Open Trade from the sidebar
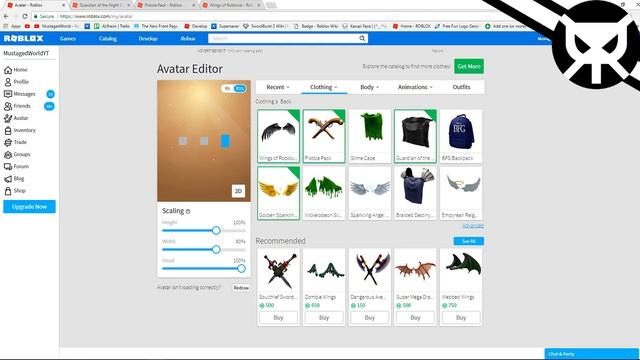The height and width of the screenshot is (360, 640). [x=16, y=142]
